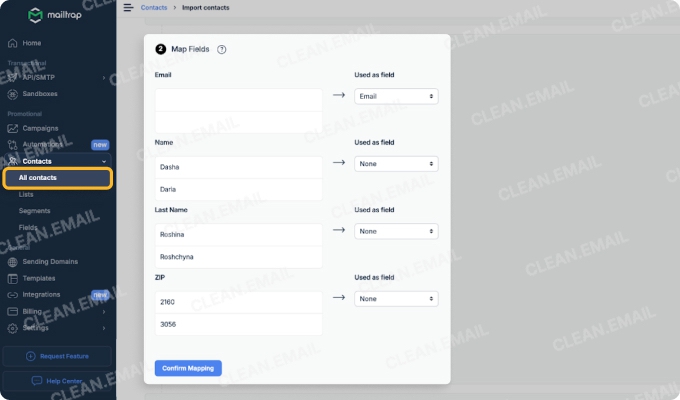Expand the API/SMTP chevron

point(104,78)
